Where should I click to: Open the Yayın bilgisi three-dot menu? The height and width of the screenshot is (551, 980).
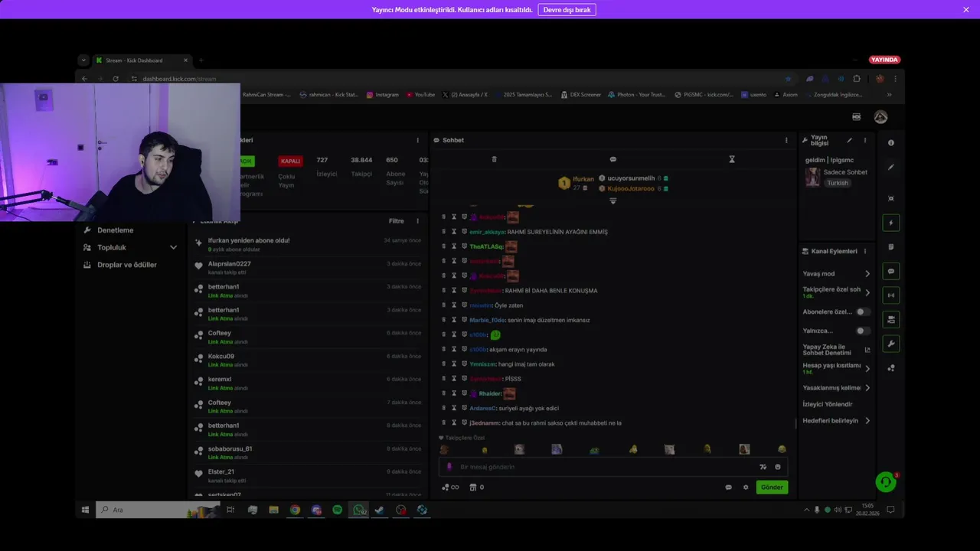coord(865,140)
